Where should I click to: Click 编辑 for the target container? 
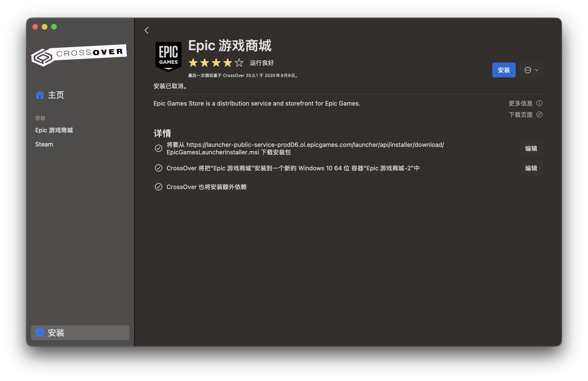(531, 168)
